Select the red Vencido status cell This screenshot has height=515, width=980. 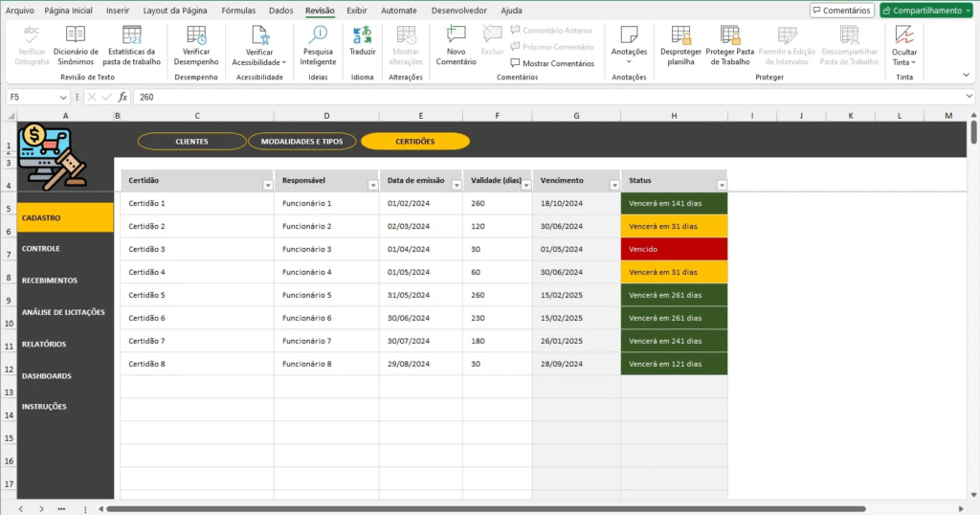point(674,249)
